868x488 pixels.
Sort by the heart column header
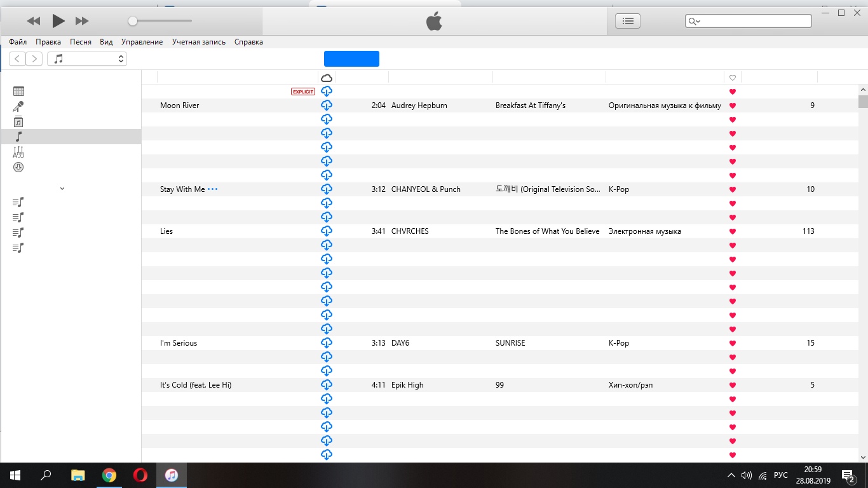click(x=733, y=78)
